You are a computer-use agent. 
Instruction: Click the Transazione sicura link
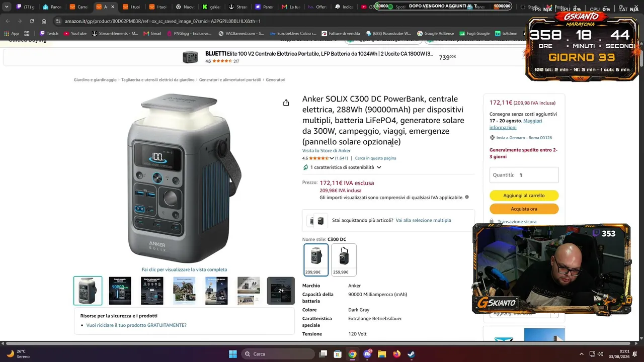pos(517,222)
